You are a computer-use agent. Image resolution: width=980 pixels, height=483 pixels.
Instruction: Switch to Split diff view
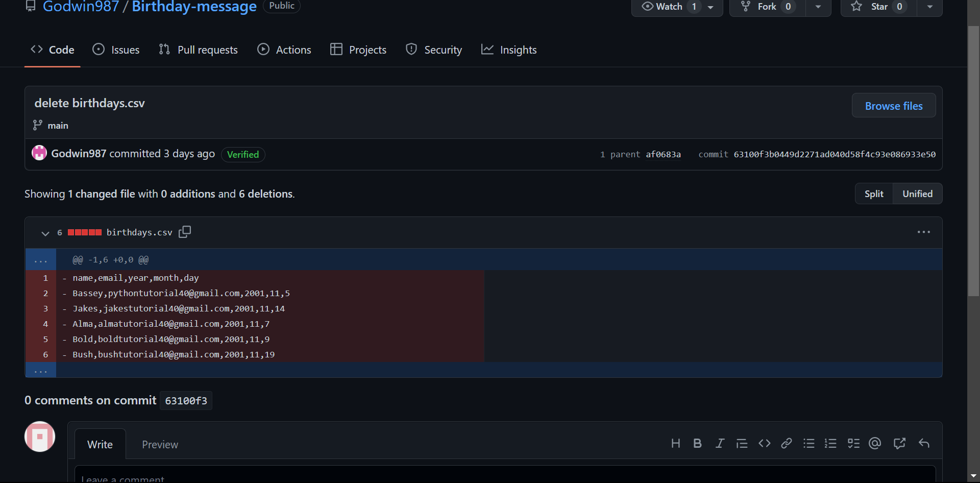point(874,194)
